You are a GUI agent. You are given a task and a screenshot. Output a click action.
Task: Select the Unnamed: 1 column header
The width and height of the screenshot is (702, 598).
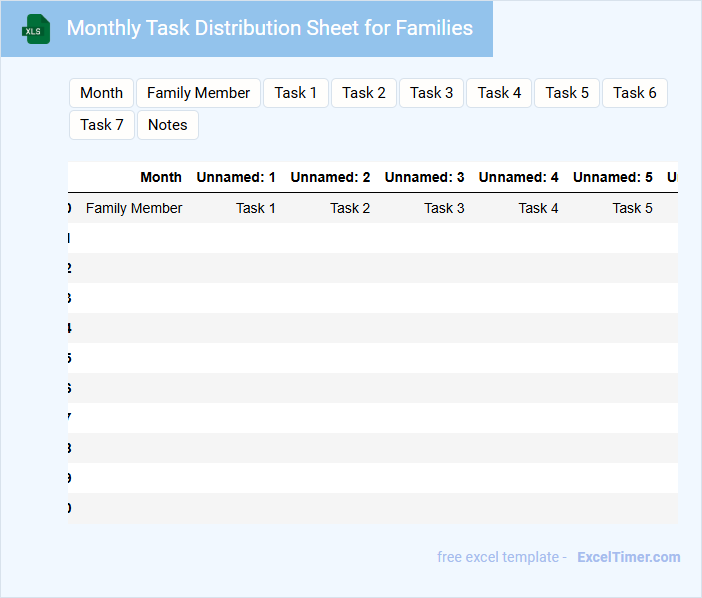coord(236,177)
